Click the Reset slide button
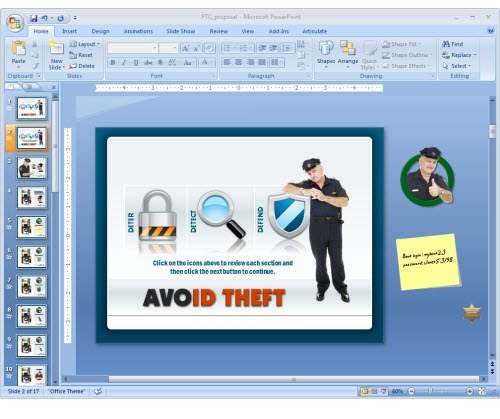500x419 pixels. pyautogui.click(x=81, y=55)
